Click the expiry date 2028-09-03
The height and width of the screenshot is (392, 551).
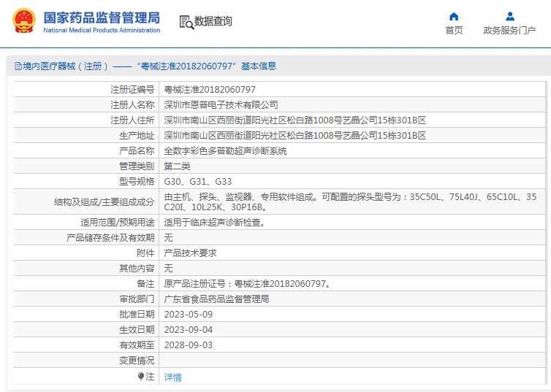point(189,345)
